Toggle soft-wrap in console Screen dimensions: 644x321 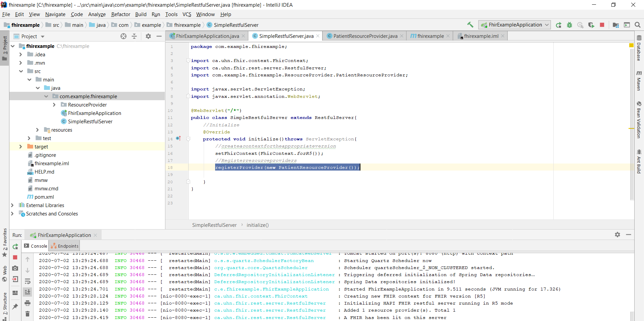coord(28,281)
